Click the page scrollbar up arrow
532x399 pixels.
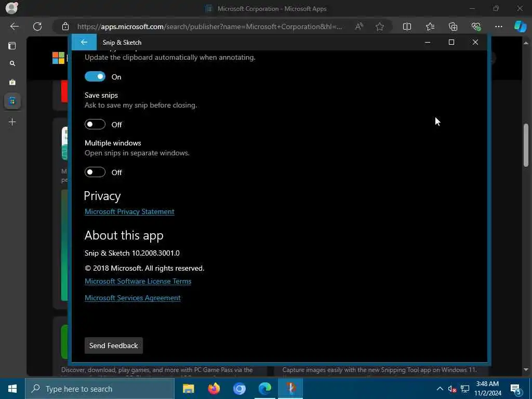coord(526,43)
